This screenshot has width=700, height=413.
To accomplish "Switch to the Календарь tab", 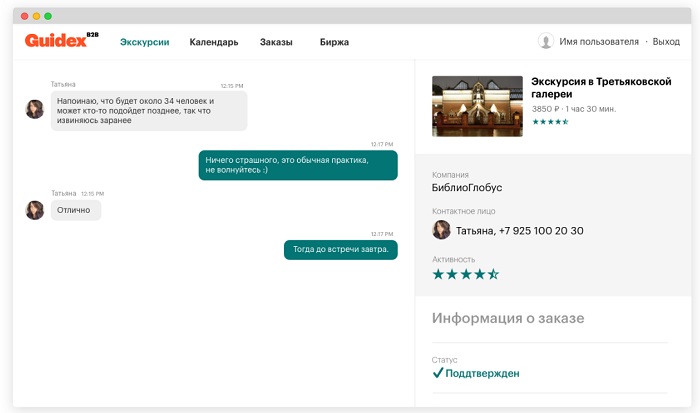I will coord(214,42).
